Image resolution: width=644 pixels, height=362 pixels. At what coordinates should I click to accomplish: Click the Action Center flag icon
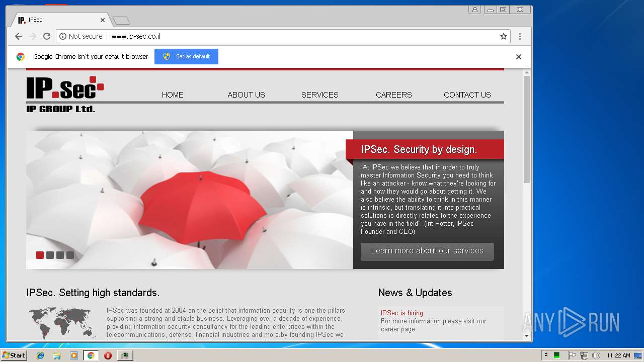(x=572, y=355)
